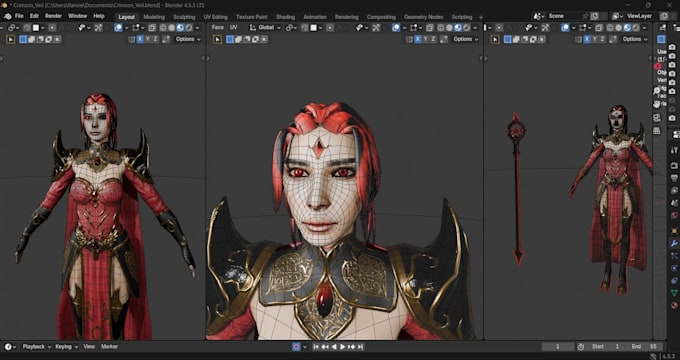
Task: Toggle X-ray in the middle viewport
Action: point(430,28)
